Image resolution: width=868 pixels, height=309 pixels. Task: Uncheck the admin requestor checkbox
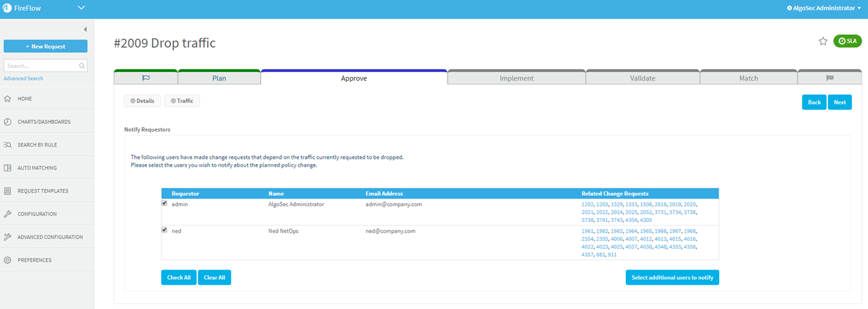(x=165, y=203)
